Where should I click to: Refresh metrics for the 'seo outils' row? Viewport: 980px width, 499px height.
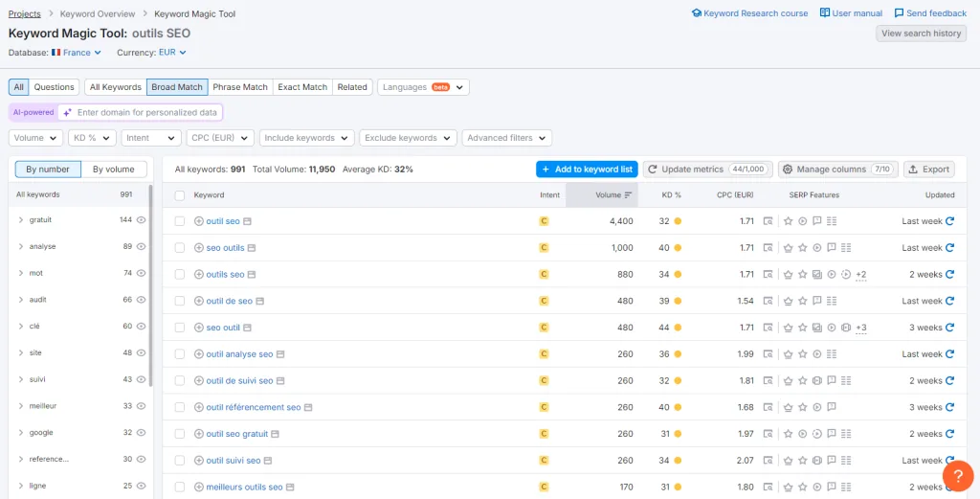[x=950, y=248]
